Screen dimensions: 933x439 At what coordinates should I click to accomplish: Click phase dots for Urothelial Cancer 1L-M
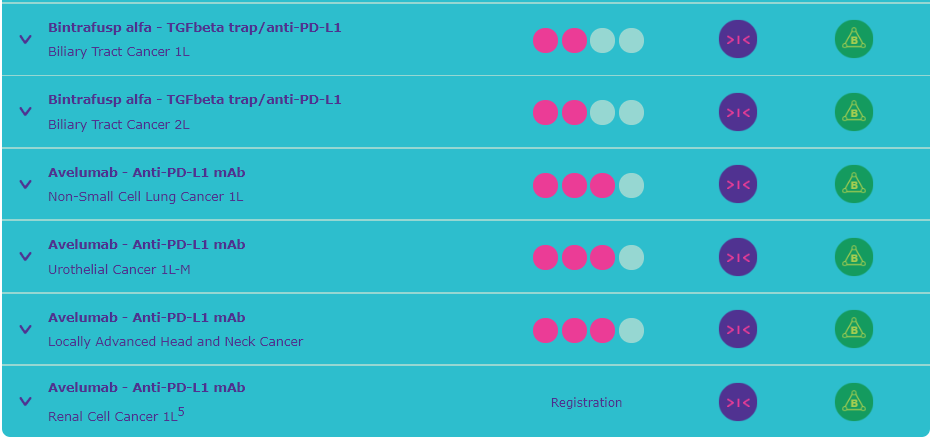coord(588,258)
